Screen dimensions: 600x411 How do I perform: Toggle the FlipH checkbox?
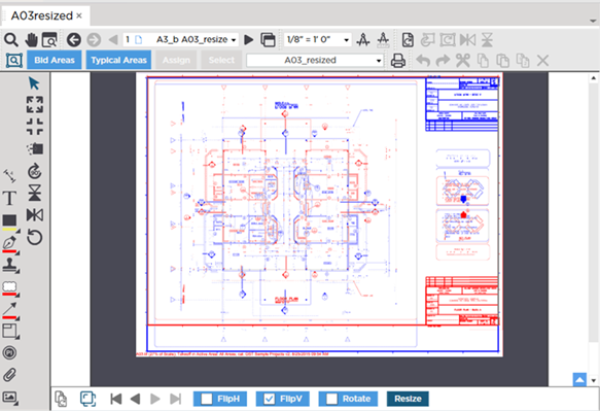[x=207, y=399]
